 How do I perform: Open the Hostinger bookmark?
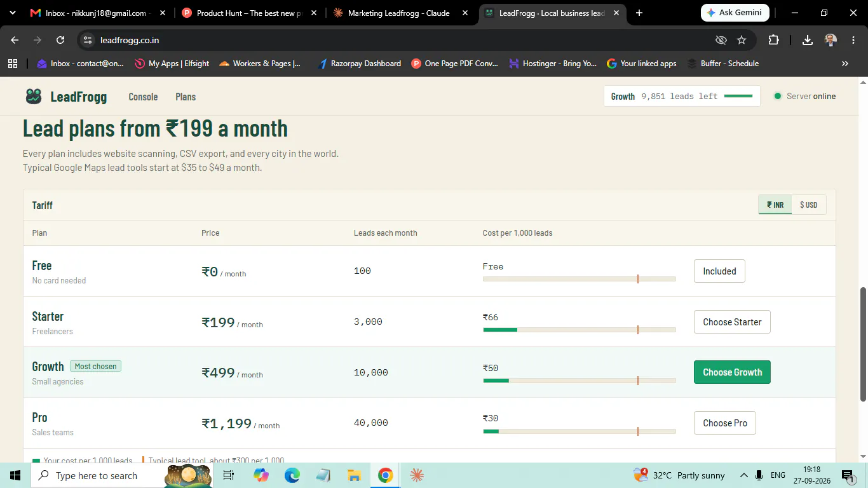click(x=553, y=64)
